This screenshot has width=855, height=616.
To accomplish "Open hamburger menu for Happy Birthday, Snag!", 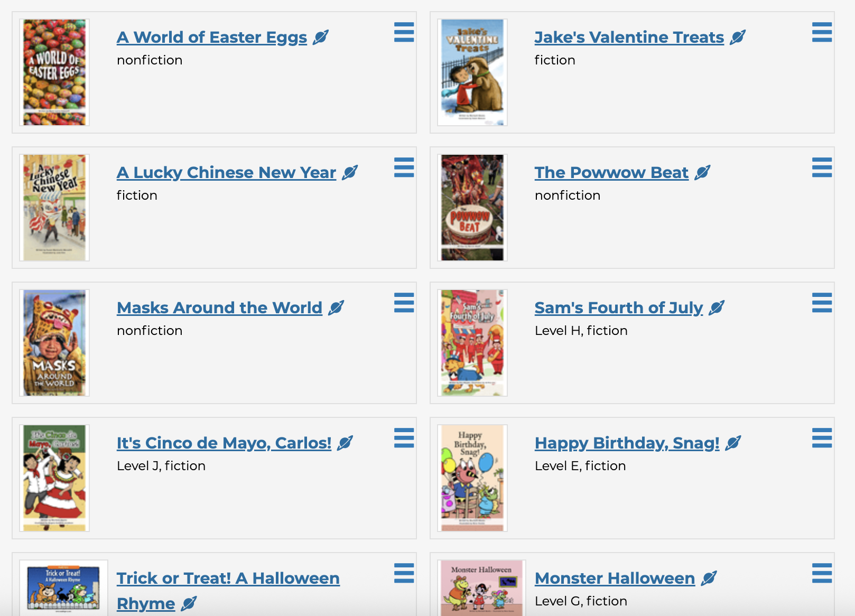I will (x=822, y=438).
